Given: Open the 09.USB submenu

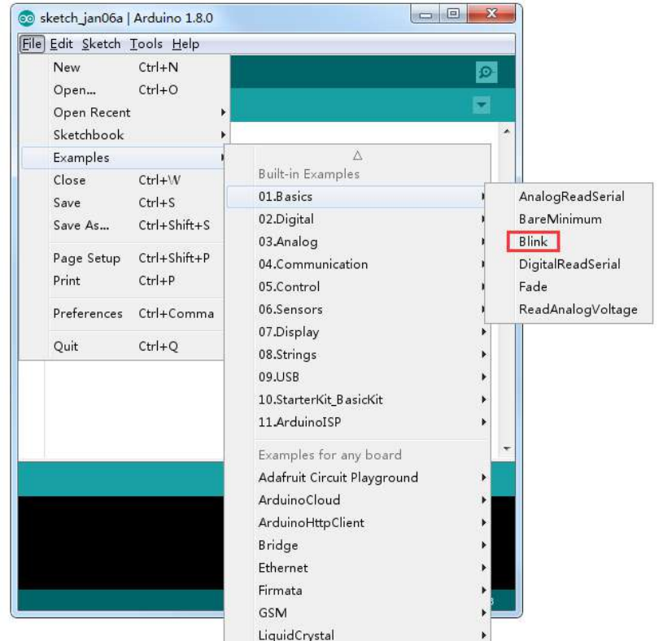Looking at the screenshot, I should pos(358,377).
